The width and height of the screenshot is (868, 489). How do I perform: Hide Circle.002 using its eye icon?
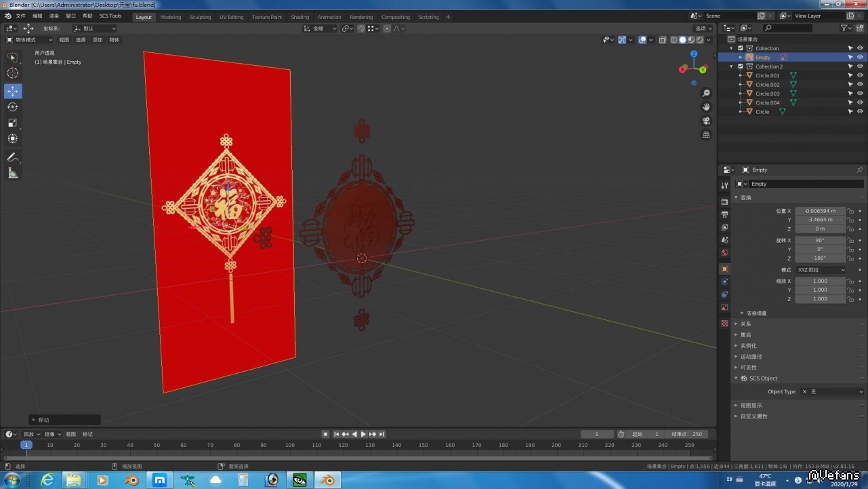pos(860,85)
